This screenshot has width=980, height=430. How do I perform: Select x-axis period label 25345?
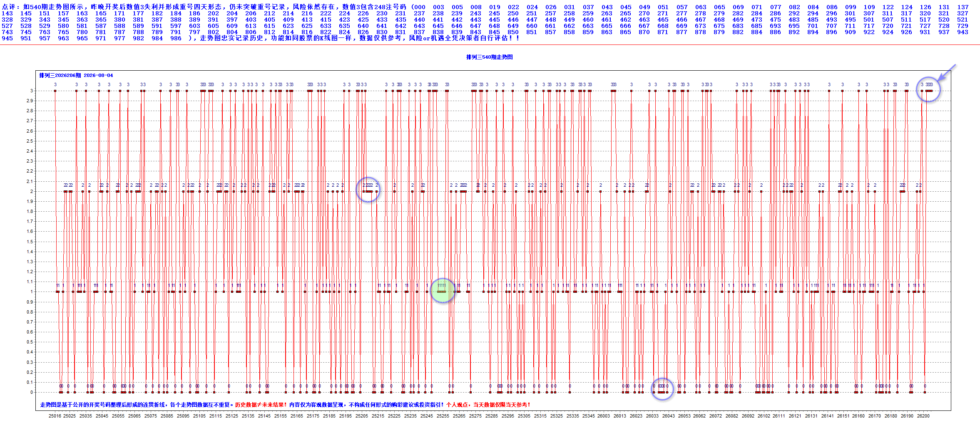pyautogui.click(x=589, y=416)
